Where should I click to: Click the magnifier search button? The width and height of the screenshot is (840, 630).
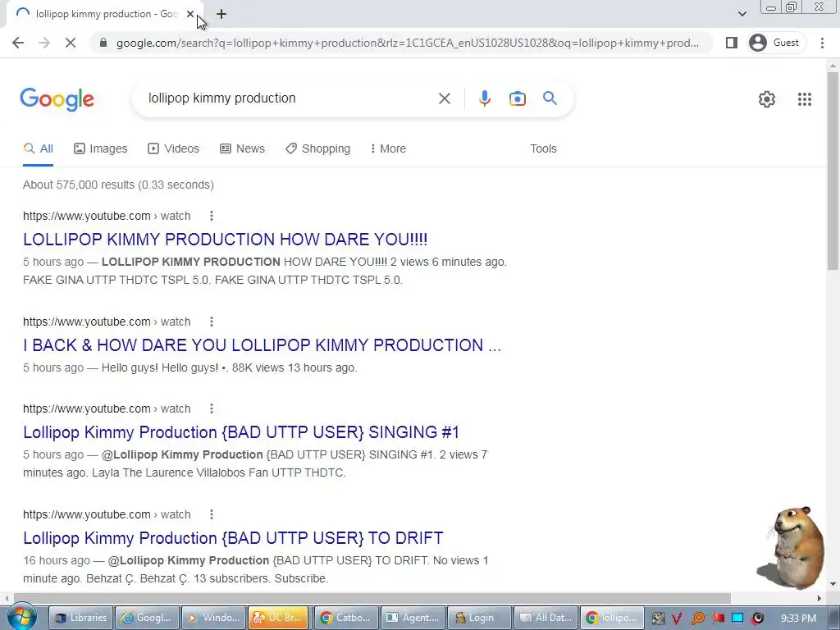coord(550,98)
